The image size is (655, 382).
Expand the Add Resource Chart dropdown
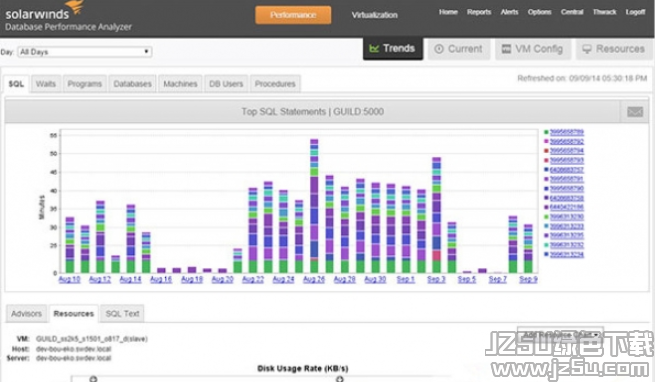click(560, 334)
